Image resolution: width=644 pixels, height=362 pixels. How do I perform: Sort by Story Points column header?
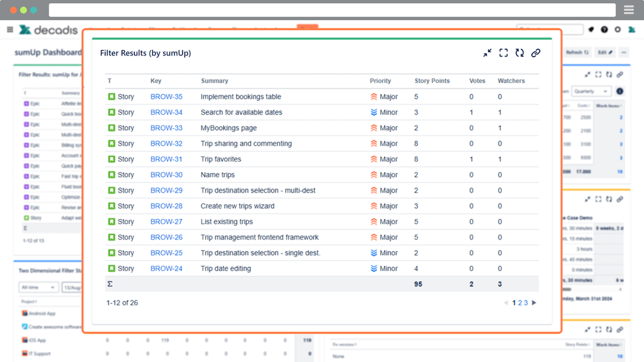point(432,81)
